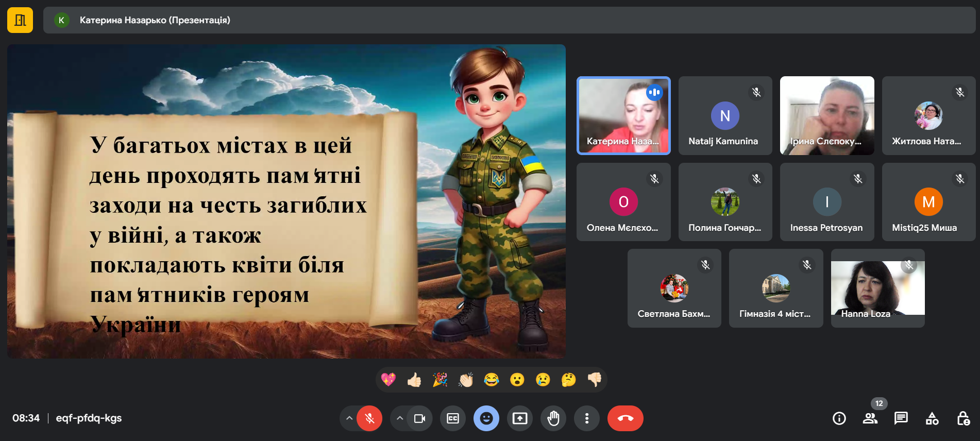
Task: Open the in-call chat panel
Action: (x=901, y=418)
